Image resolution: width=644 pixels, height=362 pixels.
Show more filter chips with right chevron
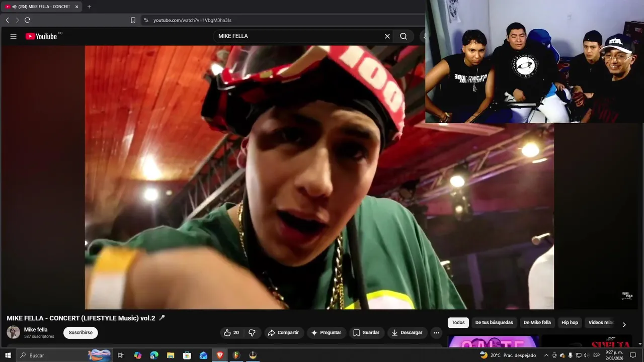point(624,324)
